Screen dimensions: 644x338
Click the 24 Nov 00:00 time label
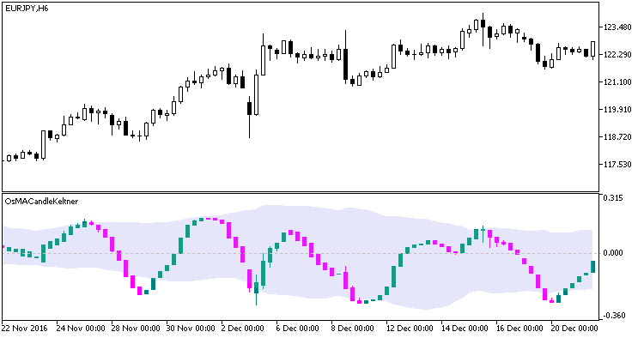tap(81, 329)
